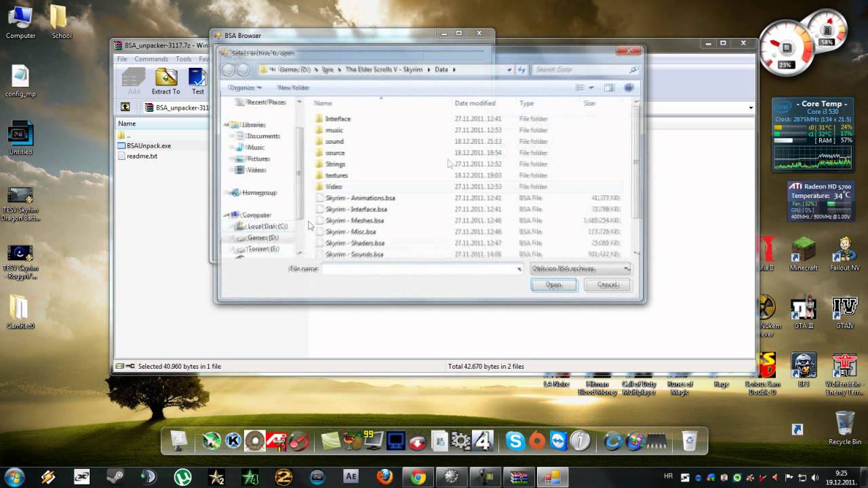Screen dimensions: 868x488
Task: Open uTorrent from the taskbar
Action: [x=182, y=477]
